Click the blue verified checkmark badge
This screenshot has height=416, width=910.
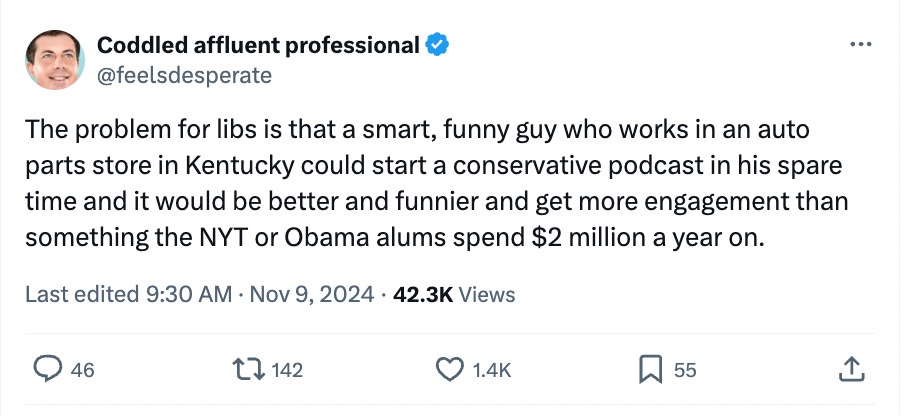[x=437, y=45]
